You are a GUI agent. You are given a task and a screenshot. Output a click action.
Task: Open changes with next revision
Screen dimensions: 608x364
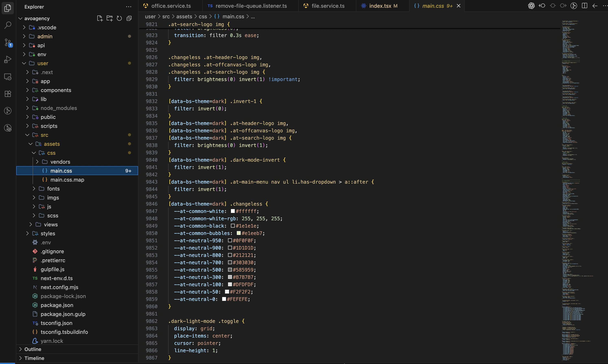(563, 6)
